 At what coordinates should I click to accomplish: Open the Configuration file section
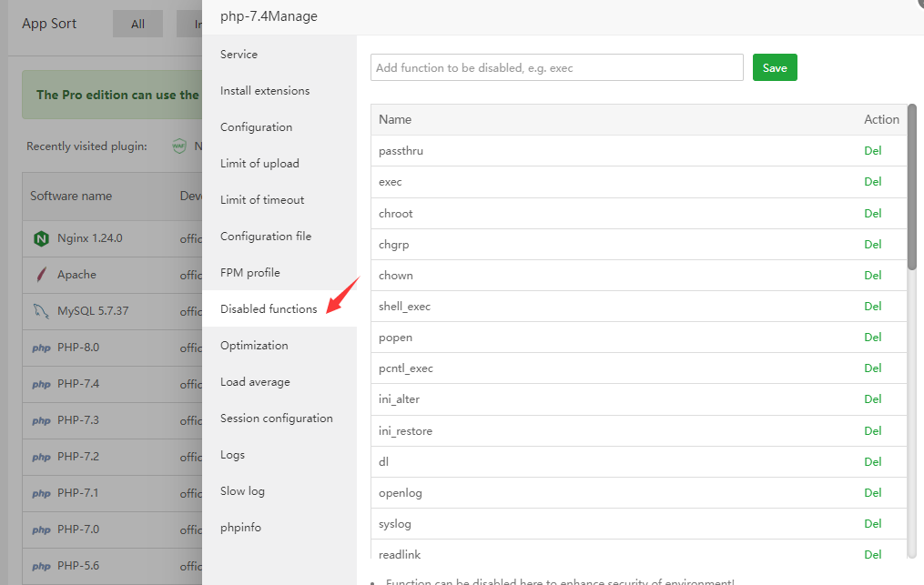coord(266,237)
